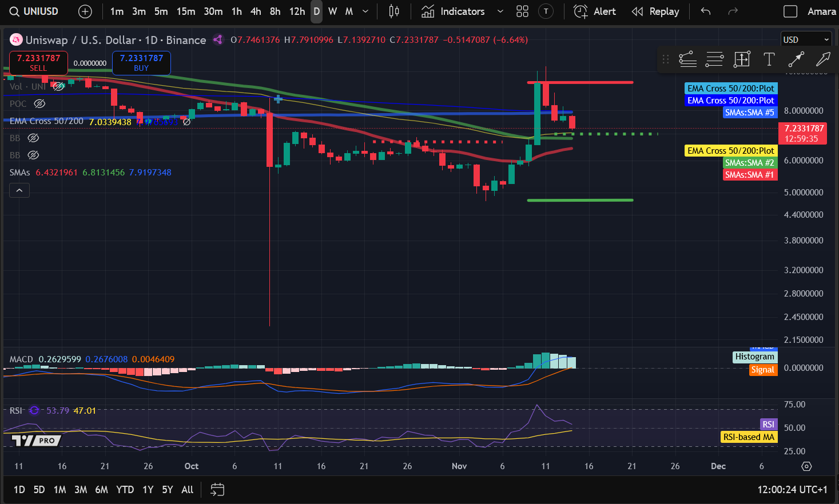Switch to the 12h timeframe
This screenshot has height=504, width=839.
pos(297,11)
